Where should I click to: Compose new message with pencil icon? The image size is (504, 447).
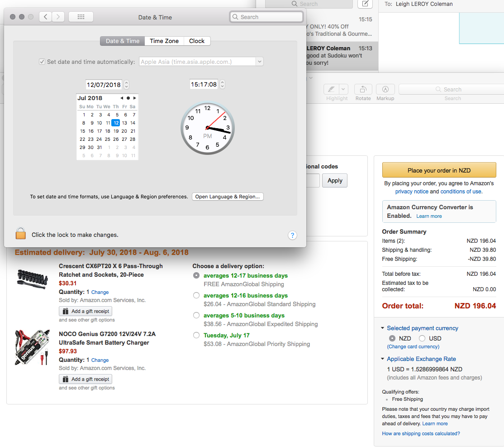coord(365,4)
